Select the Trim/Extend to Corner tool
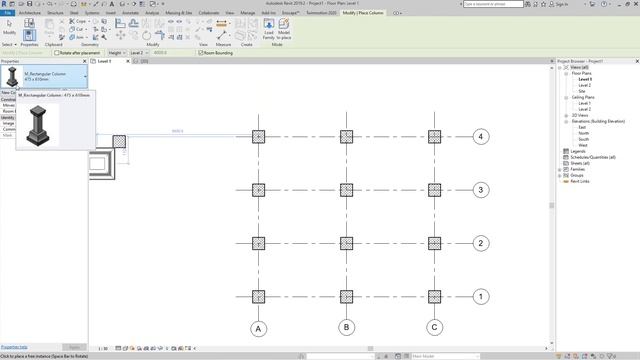 (160, 36)
